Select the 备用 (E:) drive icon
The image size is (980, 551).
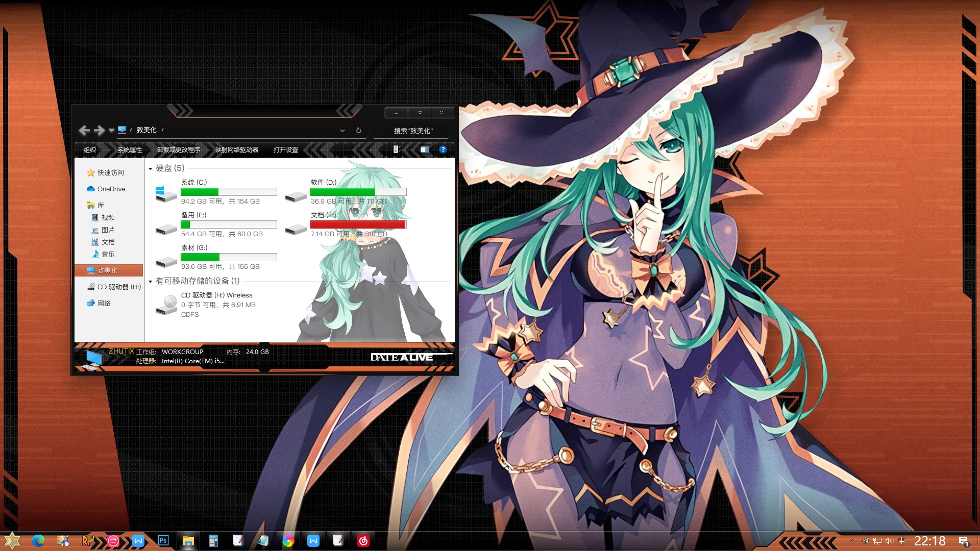tap(166, 229)
